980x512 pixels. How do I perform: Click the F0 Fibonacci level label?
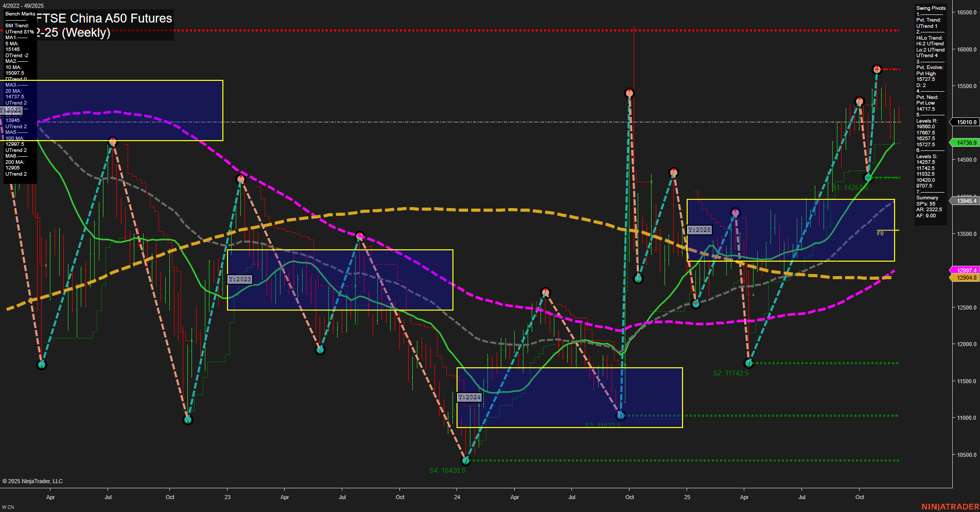881,232
